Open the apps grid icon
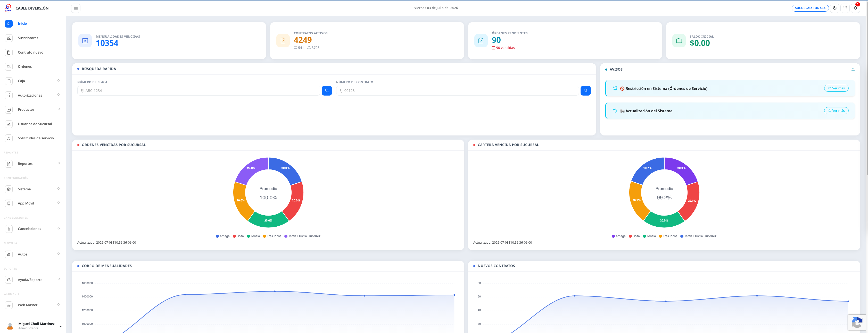The image size is (868, 333). click(x=845, y=8)
